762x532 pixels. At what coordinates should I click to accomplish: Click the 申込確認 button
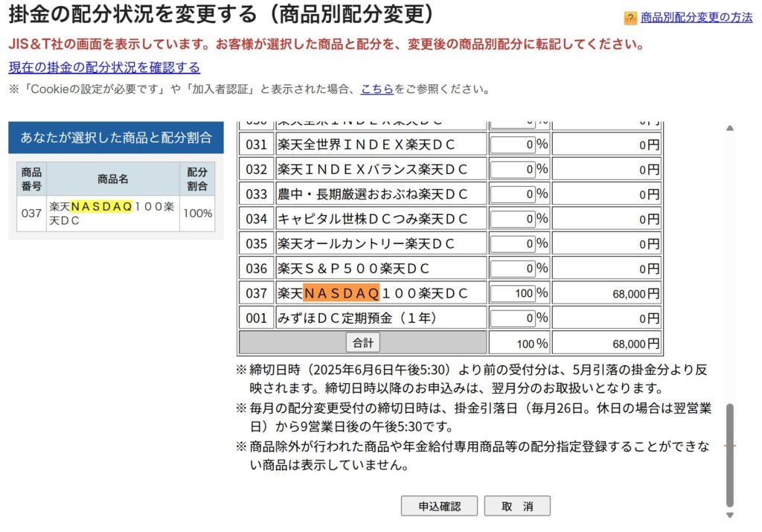(x=439, y=506)
